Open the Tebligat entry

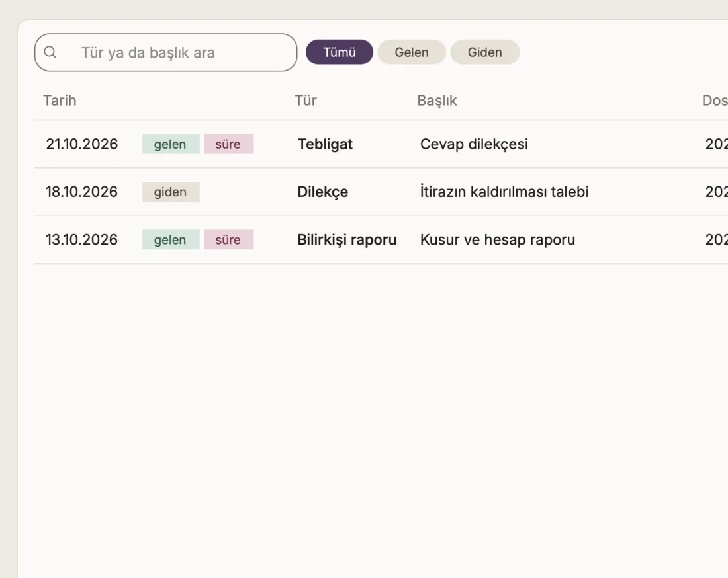pyautogui.click(x=325, y=144)
